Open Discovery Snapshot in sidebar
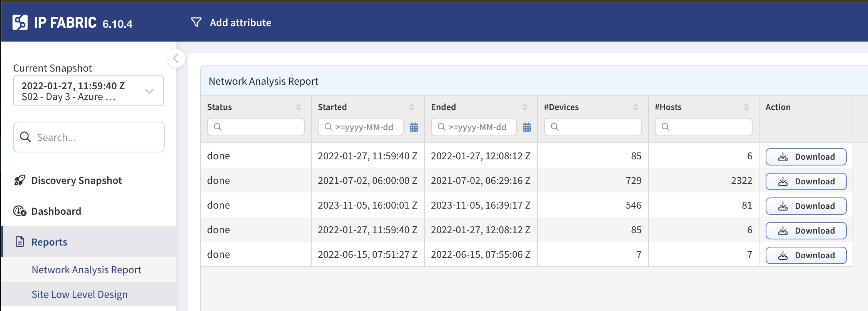This screenshot has width=868, height=311. (76, 181)
